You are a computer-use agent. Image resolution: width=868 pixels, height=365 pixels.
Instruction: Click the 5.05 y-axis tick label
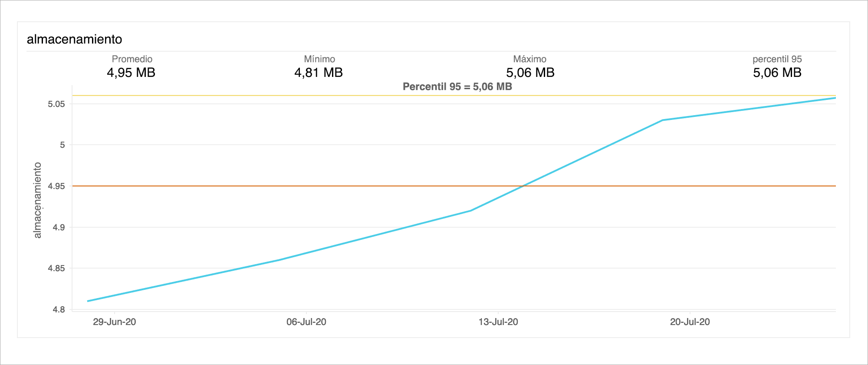point(56,104)
